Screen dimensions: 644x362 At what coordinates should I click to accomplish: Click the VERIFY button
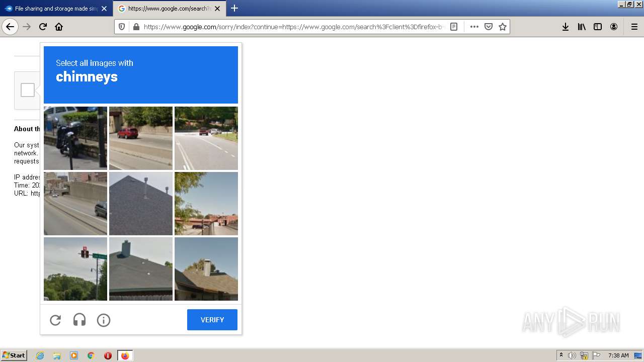click(x=212, y=320)
